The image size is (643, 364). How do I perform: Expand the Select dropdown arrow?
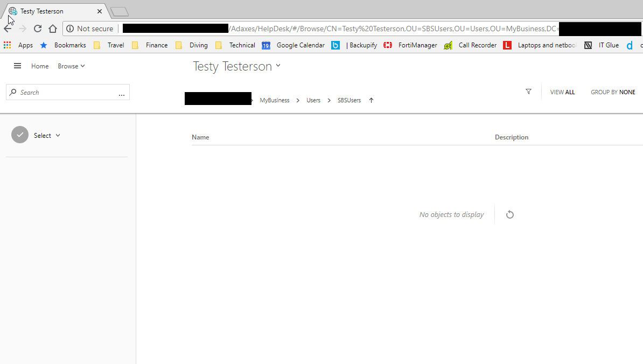[x=58, y=135]
